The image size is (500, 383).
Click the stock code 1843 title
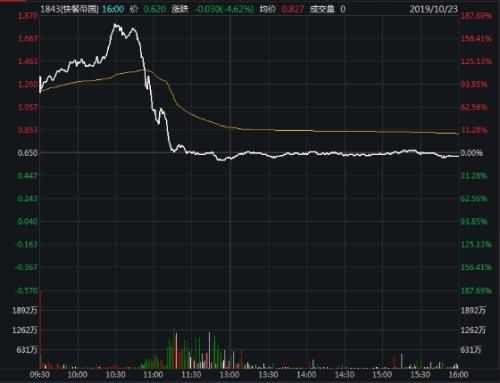point(69,9)
